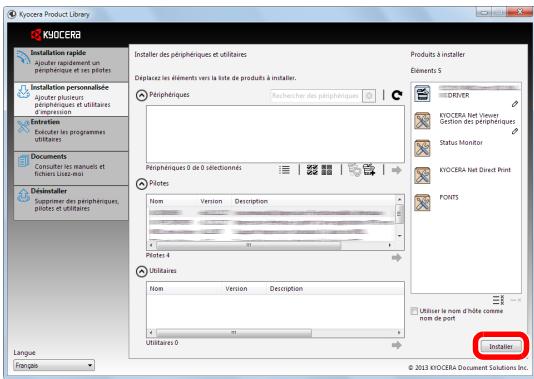Edit the DRIVER item with its pencil
The height and width of the screenshot is (379, 534).
[x=515, y=104]
